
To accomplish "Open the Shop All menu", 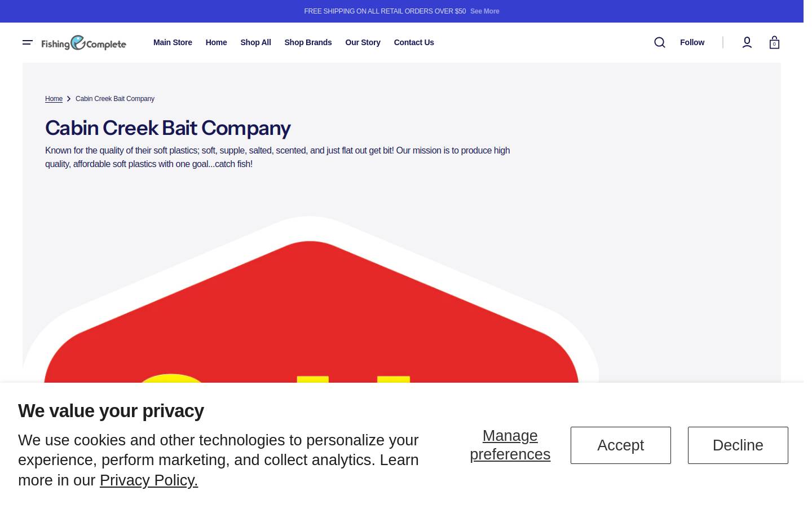I will (255, 42).
